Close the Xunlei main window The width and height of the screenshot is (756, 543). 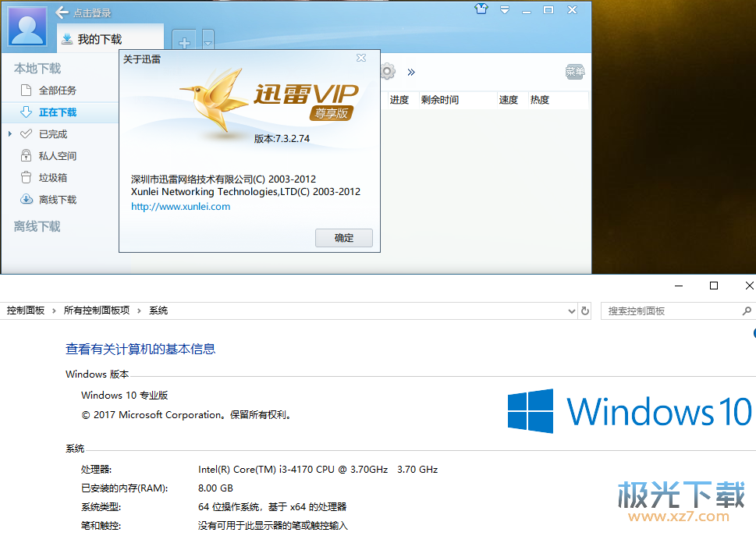point(572,9)
